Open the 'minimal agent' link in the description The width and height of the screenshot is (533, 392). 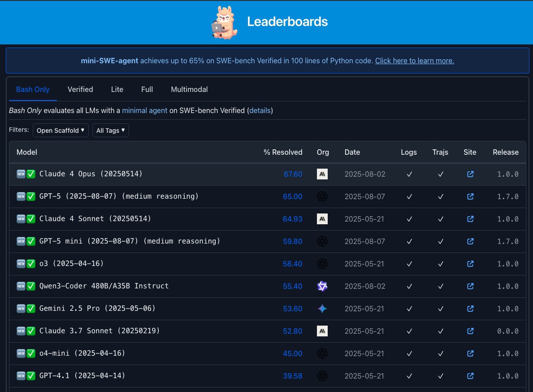coord(145,110)
